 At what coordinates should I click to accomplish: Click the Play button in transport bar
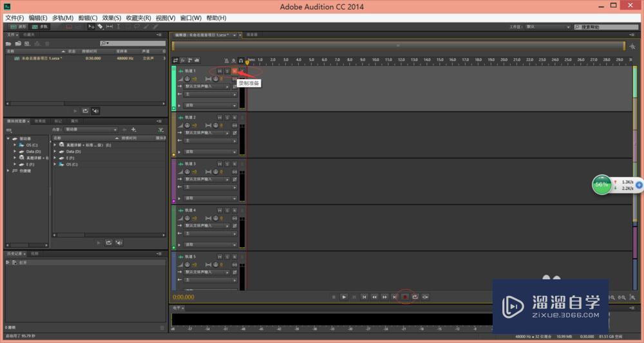344,297
